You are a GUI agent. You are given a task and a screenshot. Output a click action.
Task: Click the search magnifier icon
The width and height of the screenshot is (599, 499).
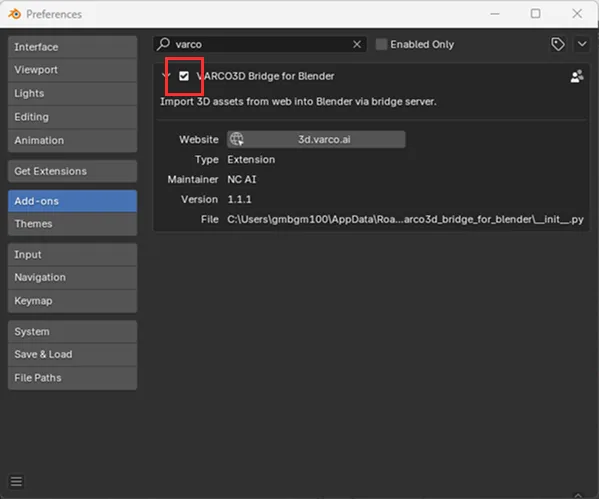pyautogui.click(x=164, y=44)
